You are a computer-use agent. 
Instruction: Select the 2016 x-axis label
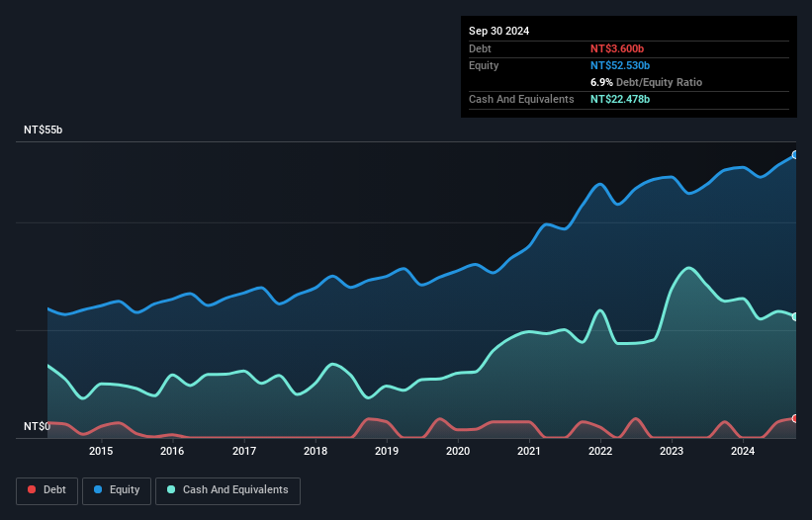172,451
